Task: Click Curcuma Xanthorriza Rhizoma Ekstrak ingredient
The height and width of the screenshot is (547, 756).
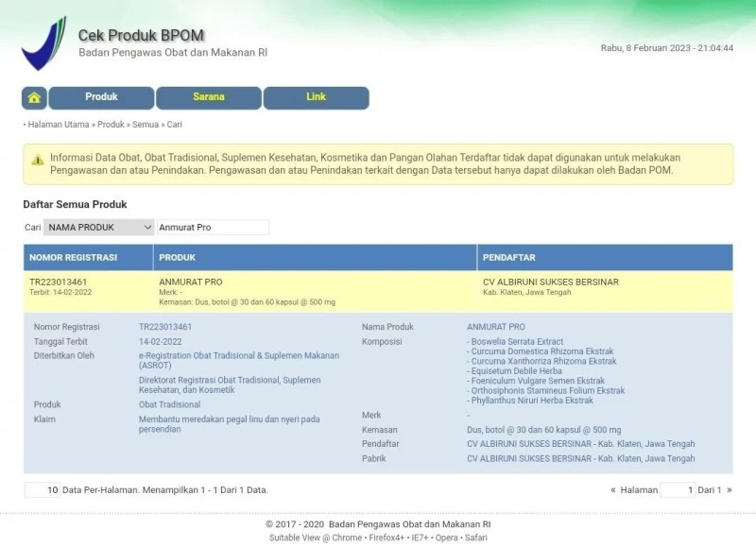Action: pyautogui.click(x=541, y=361)
